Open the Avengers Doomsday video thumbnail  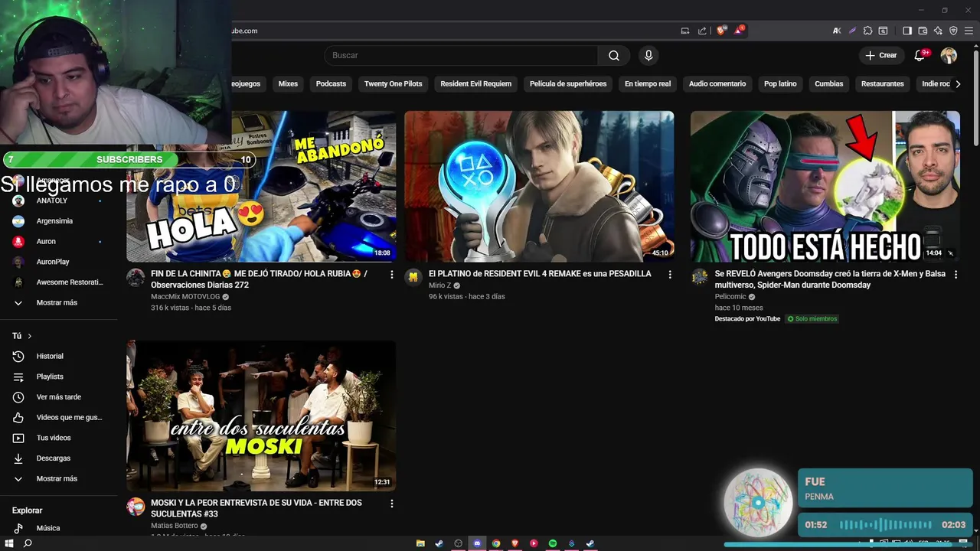825,186
